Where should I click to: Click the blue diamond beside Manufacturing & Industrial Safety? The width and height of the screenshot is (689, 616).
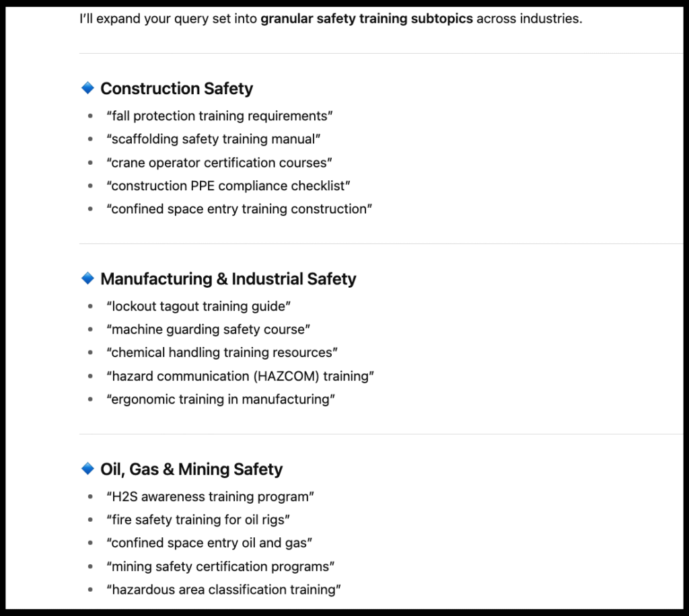click(x=87, y=278)
